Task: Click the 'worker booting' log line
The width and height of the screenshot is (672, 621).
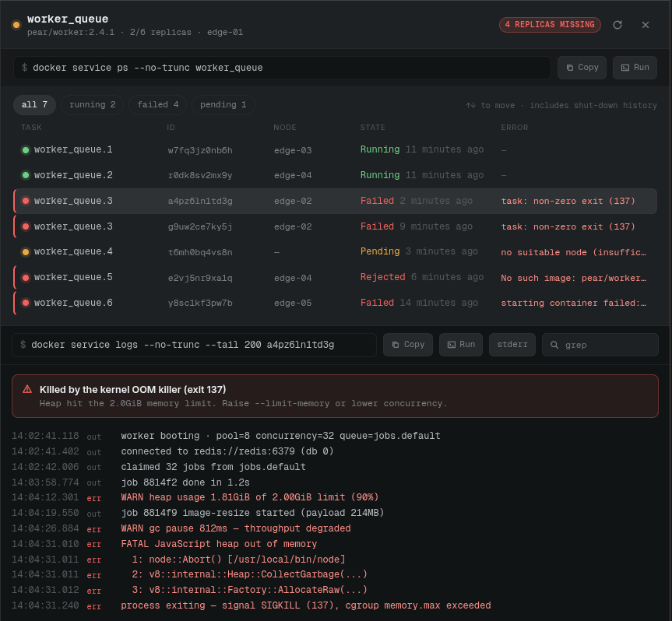Action: (280, 436)
